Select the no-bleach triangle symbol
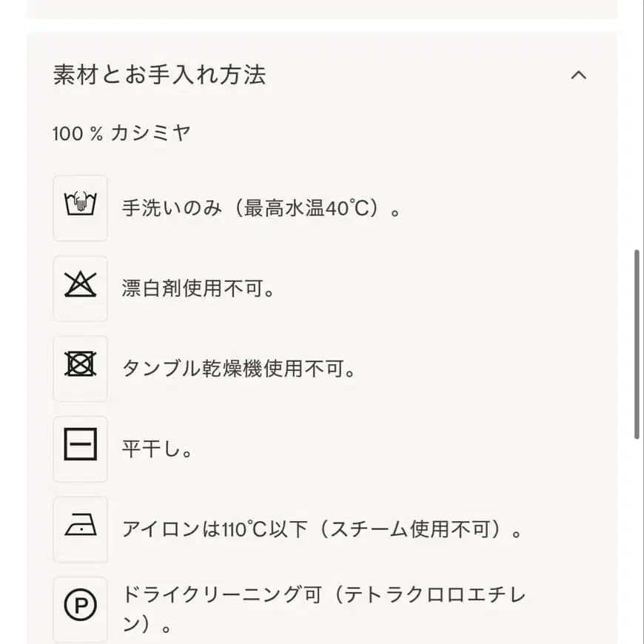Image resolution: width=644 pixels, height=644 pixels. [x=79, y=288]
